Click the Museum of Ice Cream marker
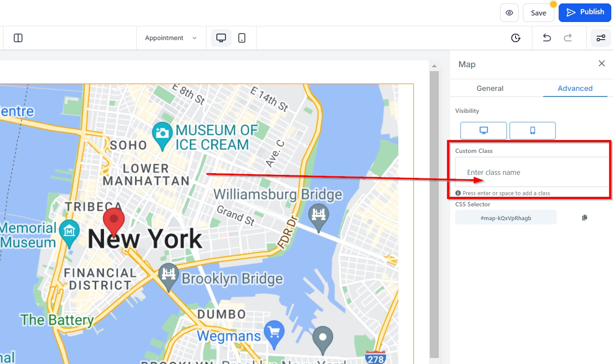The height and width of the screenshot is (364, 613). coord(162,134)
